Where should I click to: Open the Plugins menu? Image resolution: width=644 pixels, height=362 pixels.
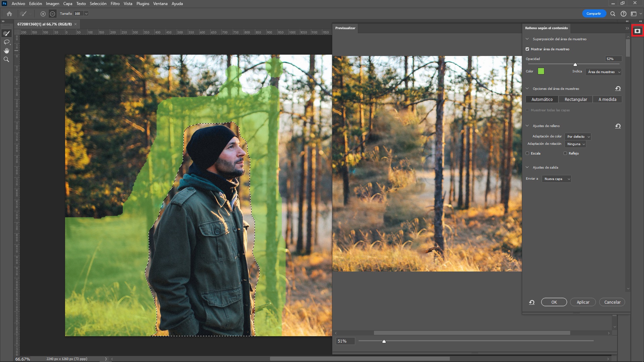pyautogui.click(x=143, y=4)
